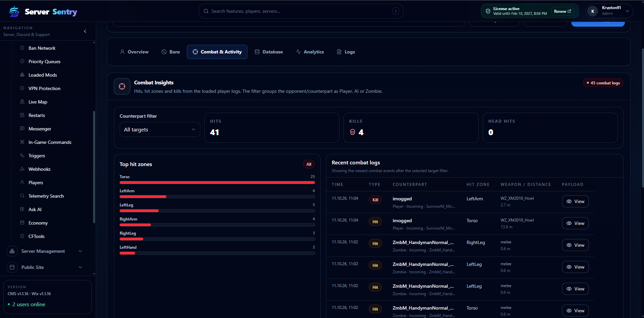Click the LeftArm hit zone bar

(217, 197)
